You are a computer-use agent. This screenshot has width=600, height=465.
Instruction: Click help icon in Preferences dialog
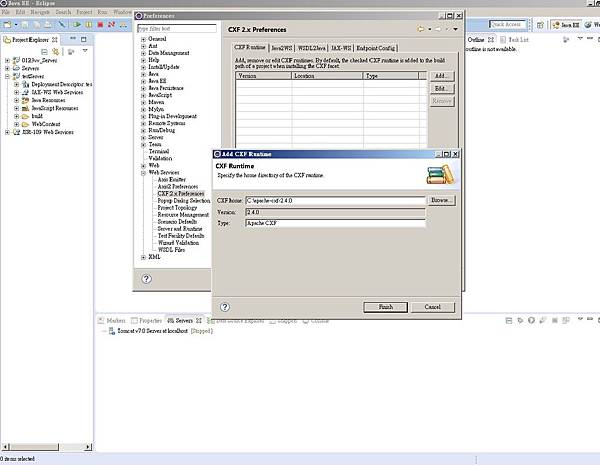point(147,279)
